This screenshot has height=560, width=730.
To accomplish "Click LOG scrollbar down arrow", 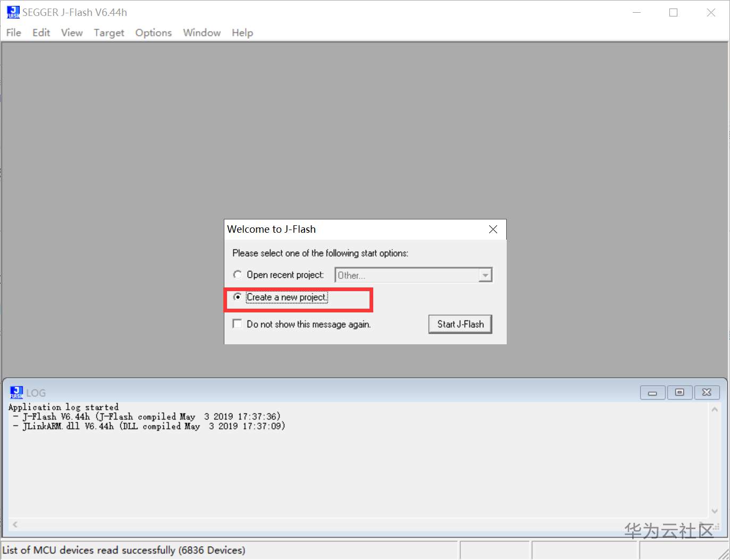I will point(715,511).
